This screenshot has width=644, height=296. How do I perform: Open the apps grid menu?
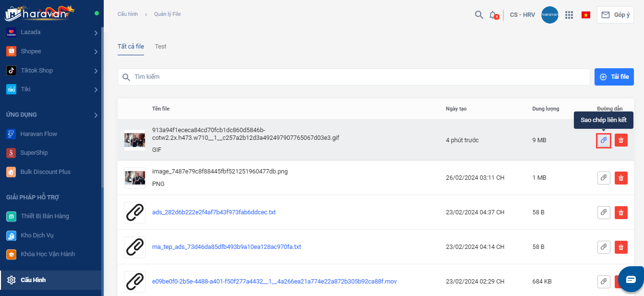(x=569, y=15)
